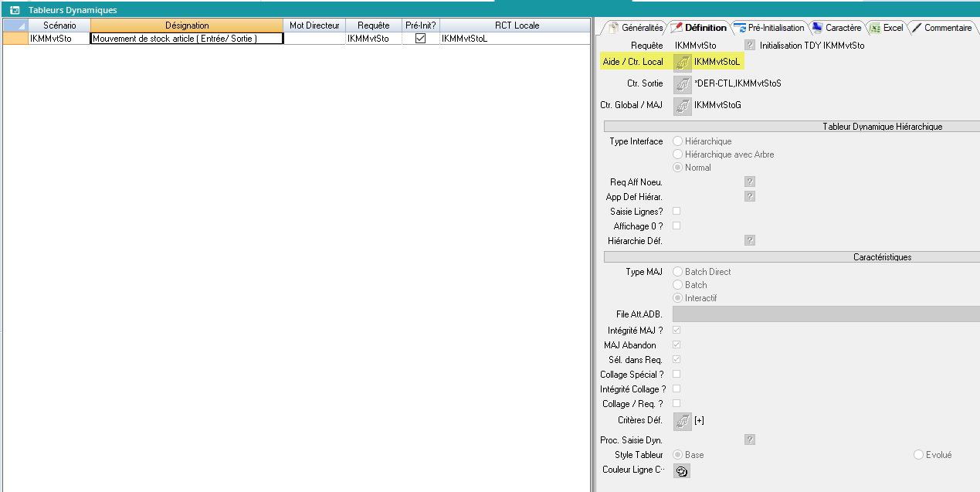Check the Saisie Lignes? checkbox
The height and width of the screenshot is (492, 980).
pos(677,211)
